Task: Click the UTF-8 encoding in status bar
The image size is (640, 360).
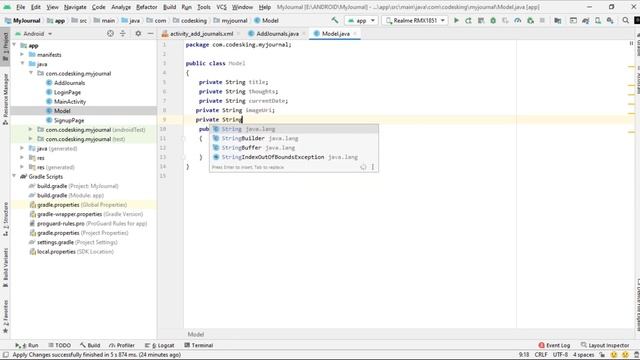Action: coord(560,355)
